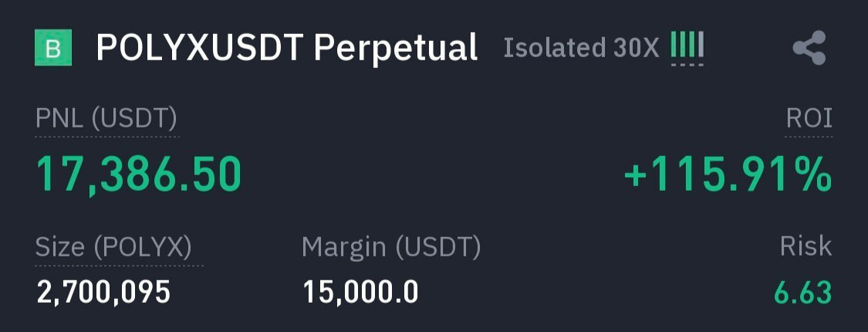Tap the share position icon
Viewport: 868px width, 332px height.
tap(809, 48)
